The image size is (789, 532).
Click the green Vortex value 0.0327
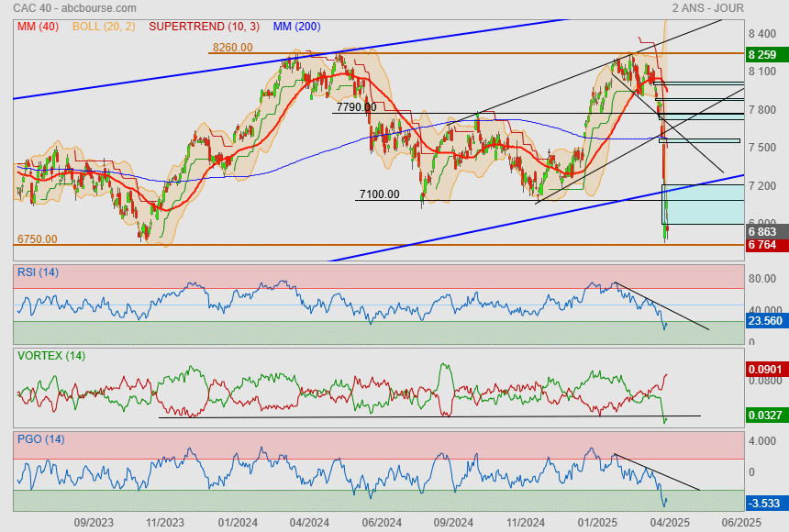click(x=767, y=416)
